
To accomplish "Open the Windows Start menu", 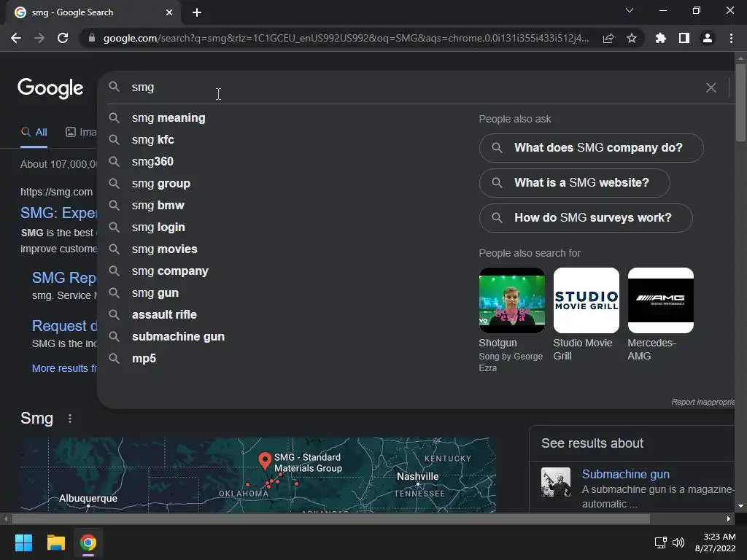I will 23,542.
